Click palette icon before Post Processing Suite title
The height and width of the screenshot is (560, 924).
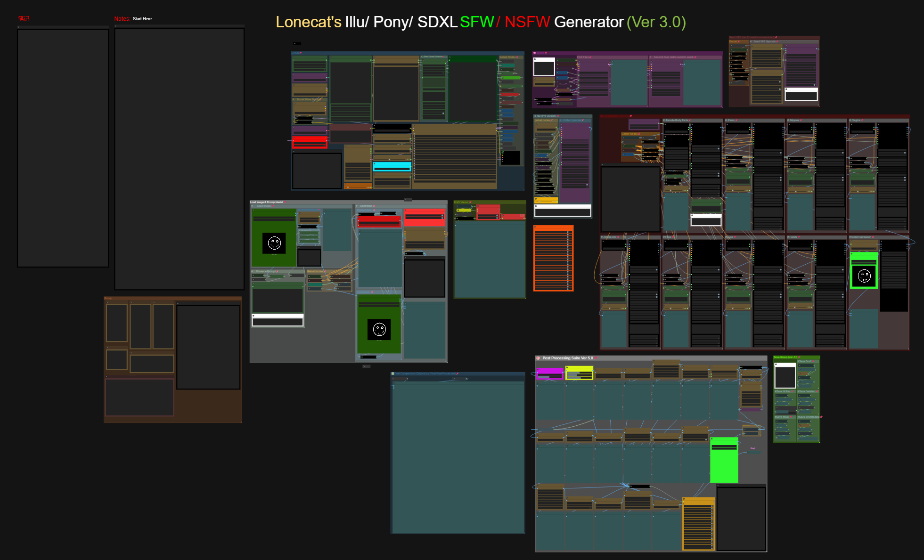539,358
